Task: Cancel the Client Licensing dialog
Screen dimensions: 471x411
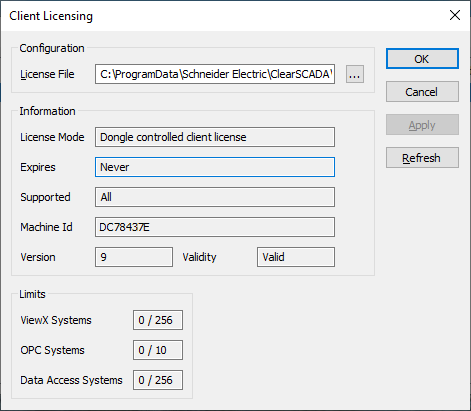Action: 422,92
